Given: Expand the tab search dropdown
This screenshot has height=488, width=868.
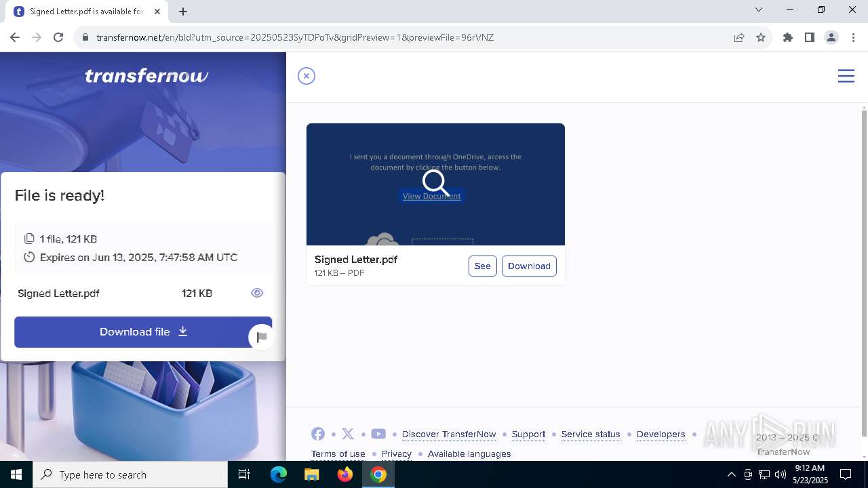Looking at the screenshot, I should (759, 9).
